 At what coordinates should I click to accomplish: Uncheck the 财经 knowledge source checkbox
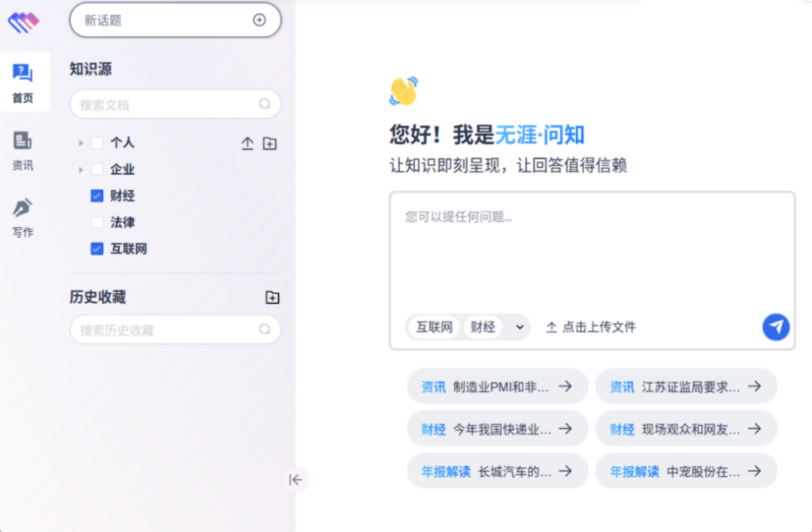coord(97,196)
